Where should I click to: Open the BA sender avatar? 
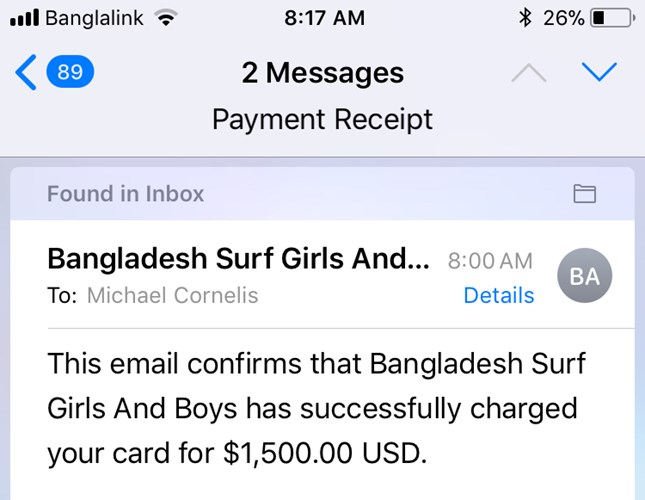(585, 275)
